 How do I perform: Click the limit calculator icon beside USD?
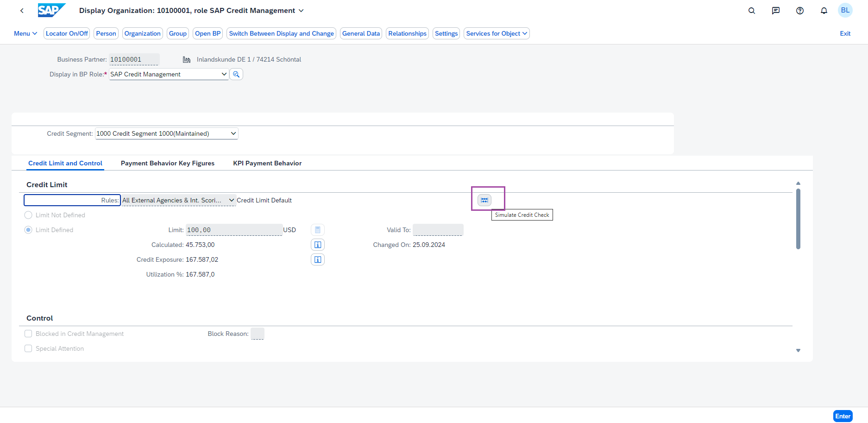pos(318,230)
